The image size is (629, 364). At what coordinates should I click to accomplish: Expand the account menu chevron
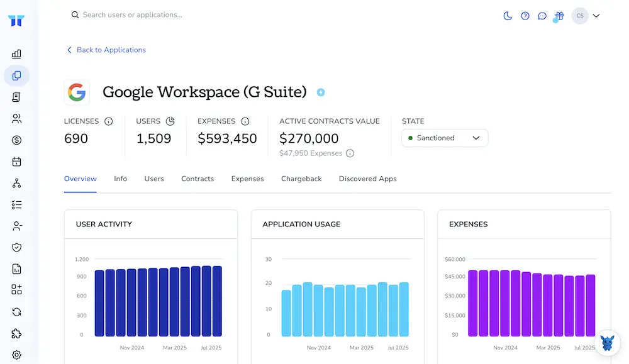[596, 16]
